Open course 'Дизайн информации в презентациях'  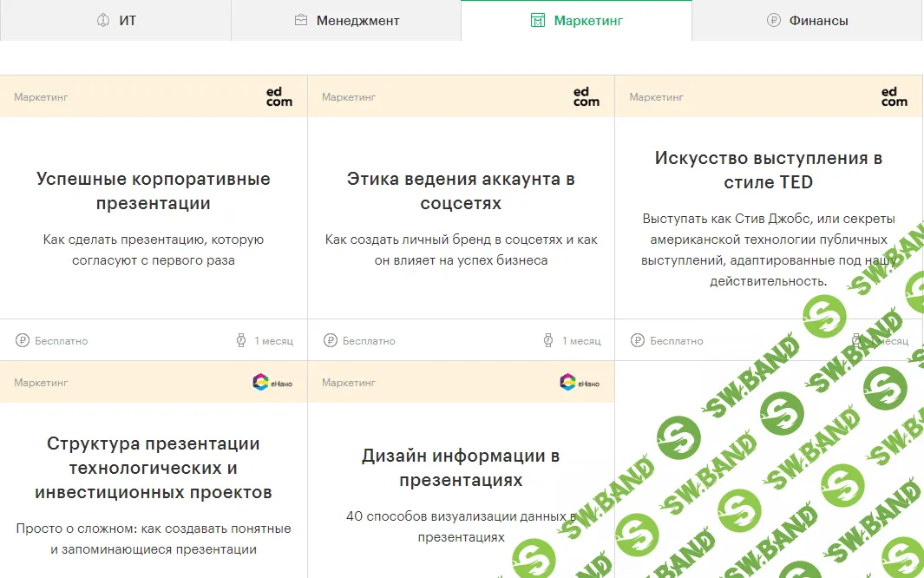pyautogui.click(x=461, y=467)
